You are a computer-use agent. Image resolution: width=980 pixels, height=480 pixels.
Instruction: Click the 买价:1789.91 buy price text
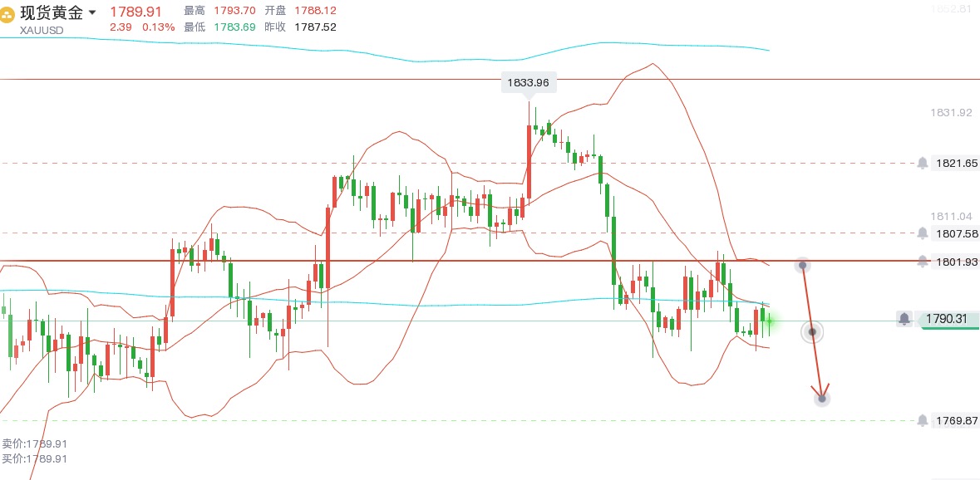coord(34,458)
